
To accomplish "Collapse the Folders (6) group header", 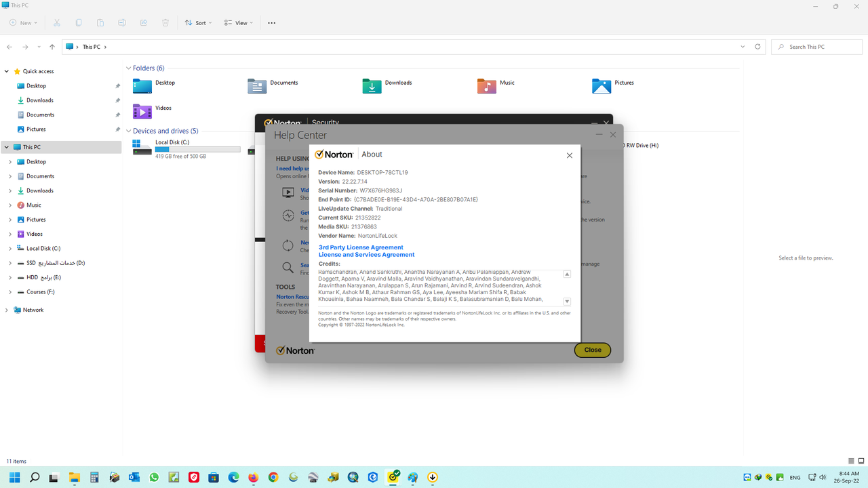I will click(x=128, y=68).
